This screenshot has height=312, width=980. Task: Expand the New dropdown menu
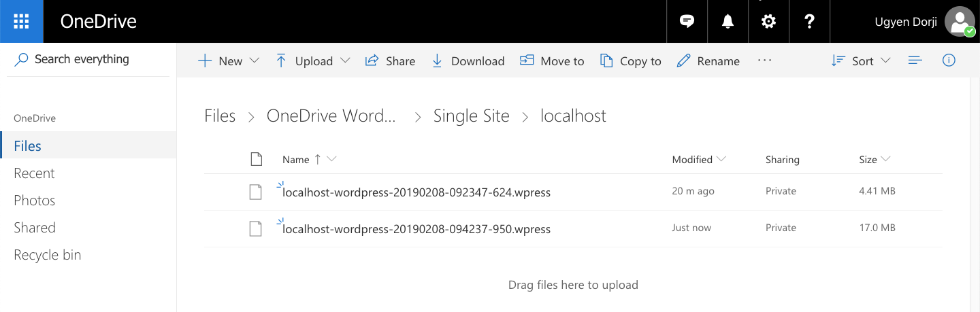click(229, 60)
